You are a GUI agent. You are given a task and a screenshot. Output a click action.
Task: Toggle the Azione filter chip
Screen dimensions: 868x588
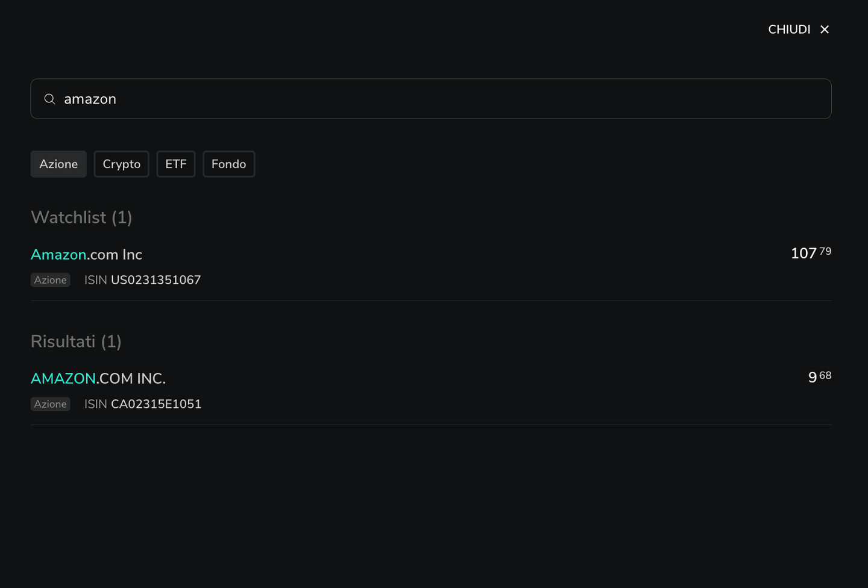point(58,164)
